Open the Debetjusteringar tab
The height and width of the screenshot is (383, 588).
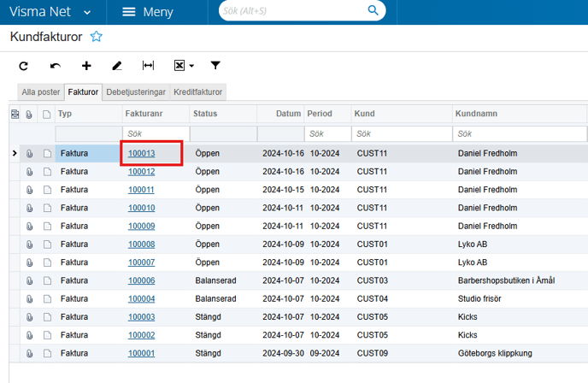136,92
